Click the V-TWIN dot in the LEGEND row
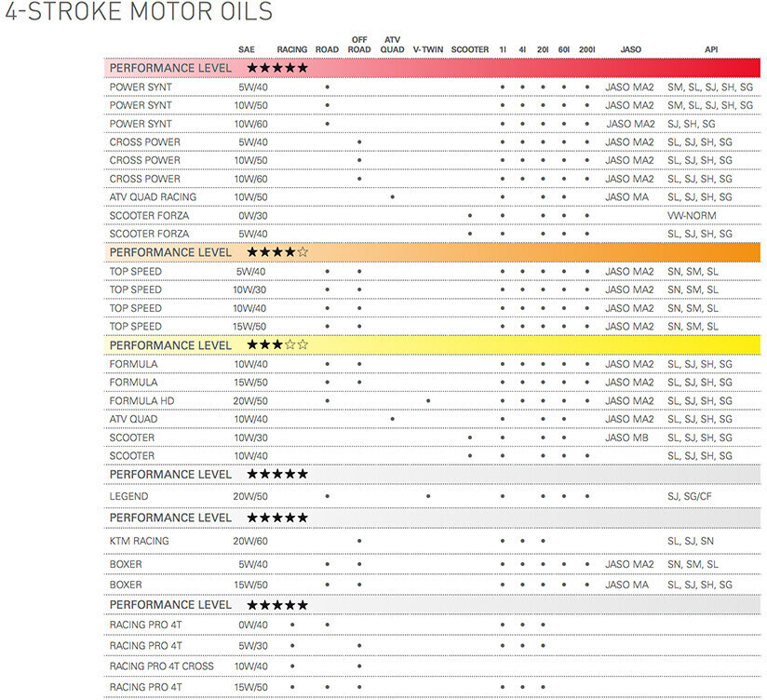This screenshot has width=767, height=700. coord(428,496)
